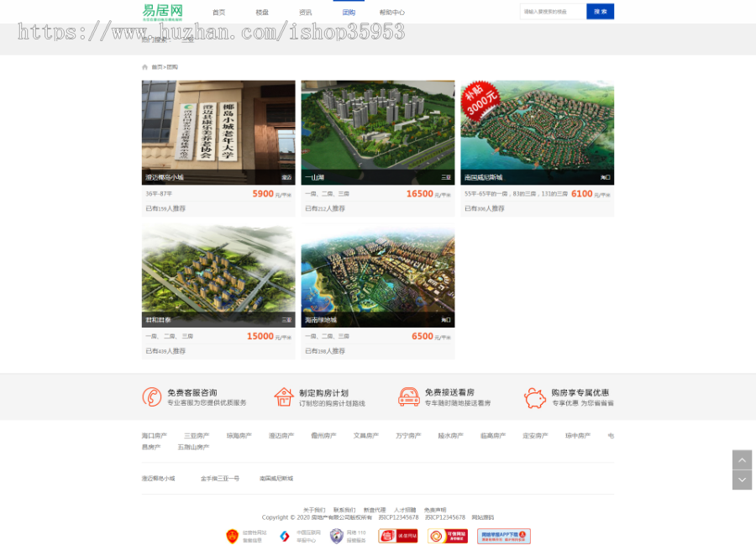
Task: Open the 海口房产 footer link
Action: 155,436
